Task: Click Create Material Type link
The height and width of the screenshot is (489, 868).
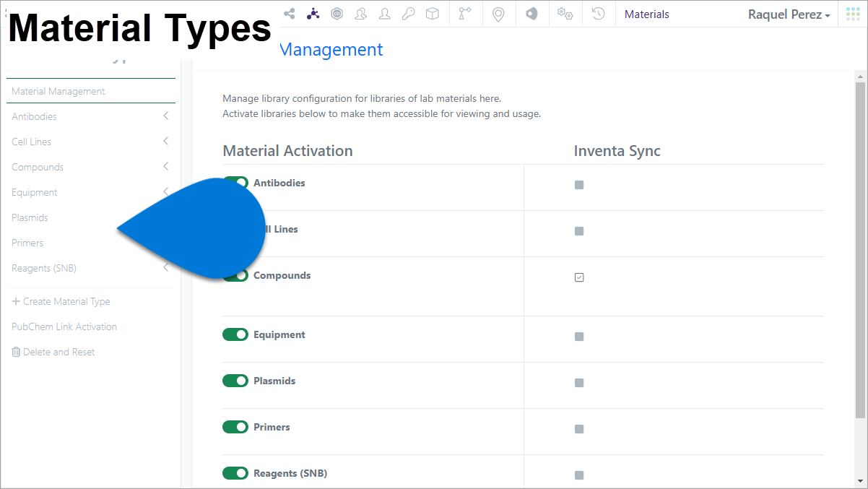Action: [66, 301]
